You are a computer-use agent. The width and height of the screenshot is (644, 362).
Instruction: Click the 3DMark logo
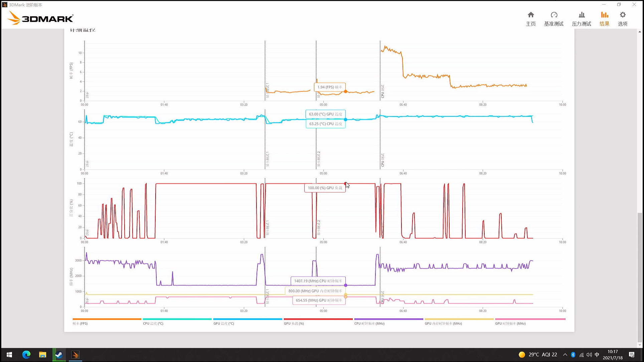pos(40,18)
